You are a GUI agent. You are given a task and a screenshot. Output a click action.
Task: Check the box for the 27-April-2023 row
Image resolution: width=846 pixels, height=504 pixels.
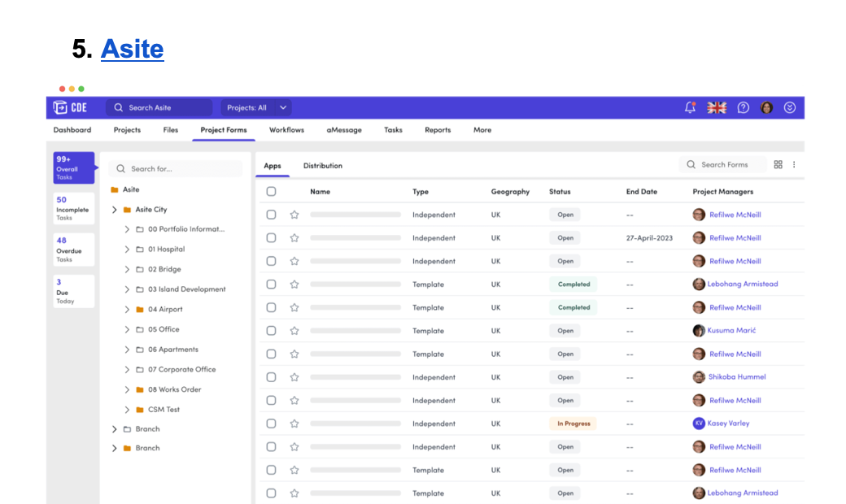[x=271, y=238]
